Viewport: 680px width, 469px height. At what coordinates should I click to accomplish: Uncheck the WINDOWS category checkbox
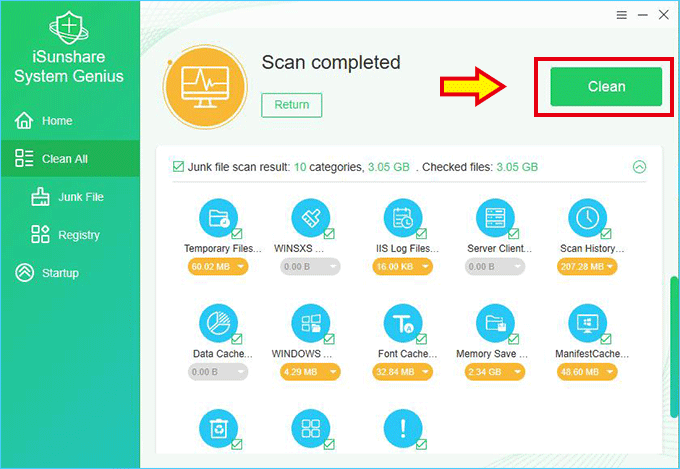point(329,339)
